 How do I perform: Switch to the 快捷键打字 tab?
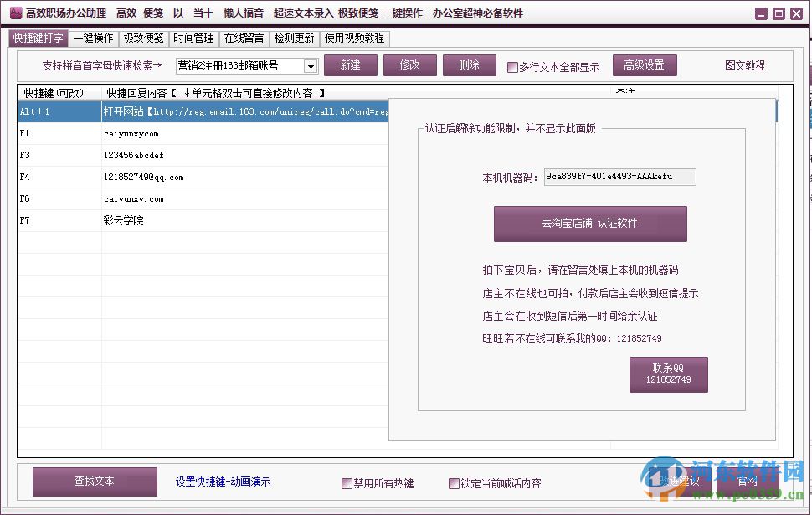click(x=39, y=39)
